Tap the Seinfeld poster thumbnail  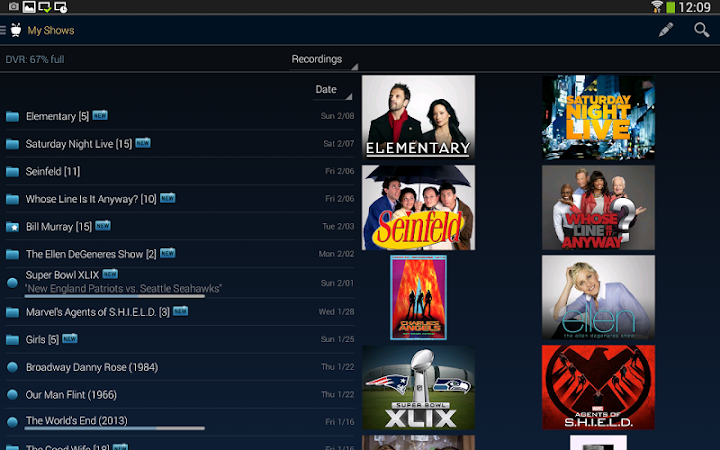coord(418,208)
